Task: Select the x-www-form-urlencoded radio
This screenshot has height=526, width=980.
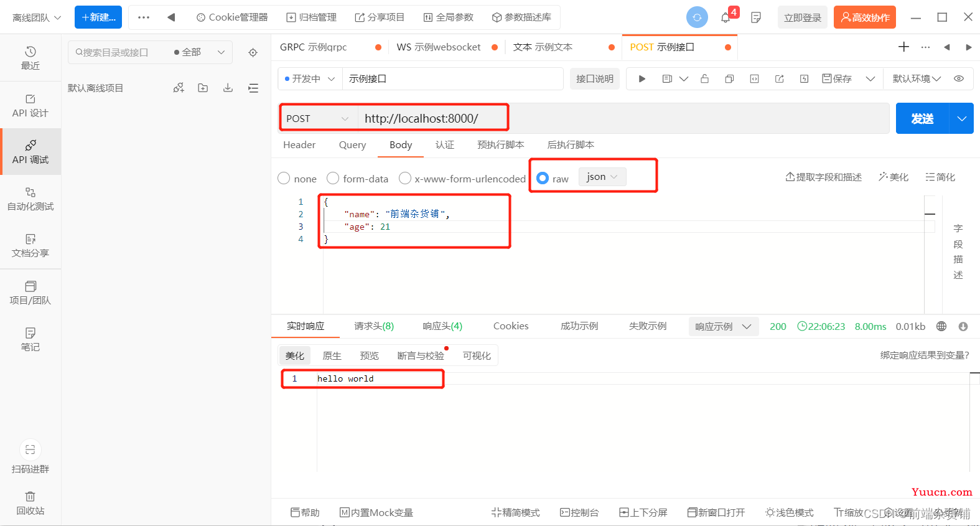Action: (405, 178)
